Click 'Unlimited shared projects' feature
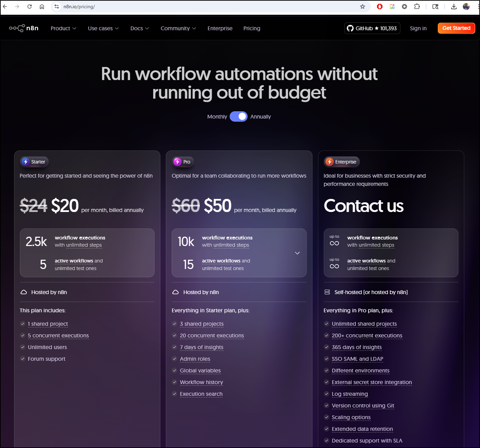This screenshot has height=448, width=480. [364, 324]
